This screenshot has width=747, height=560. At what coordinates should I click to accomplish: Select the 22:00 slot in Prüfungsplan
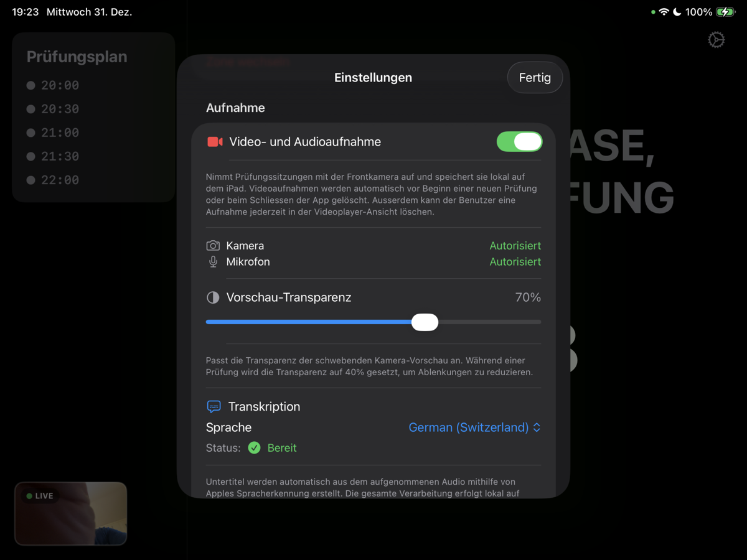point(53,180)
